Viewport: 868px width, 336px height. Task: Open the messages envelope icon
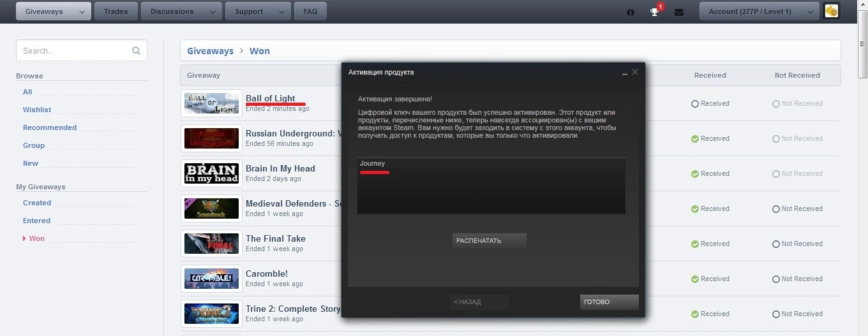(679, 12)
